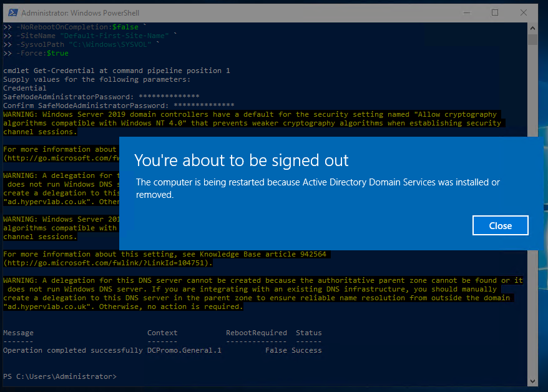
Task: Click the "Message" column header
Action: pyautogui.click(x=18, y=333)
